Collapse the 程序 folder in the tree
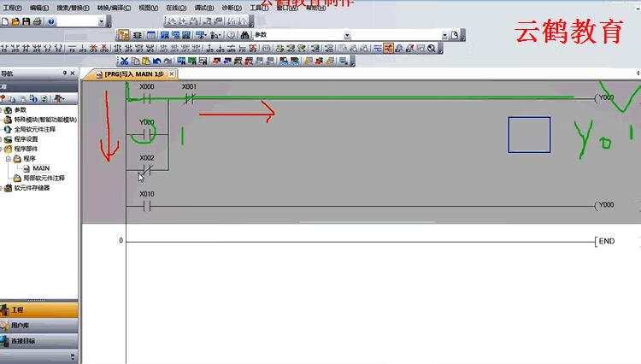The width and height of the screenshot is (641, 364). (x=9, y=159)
